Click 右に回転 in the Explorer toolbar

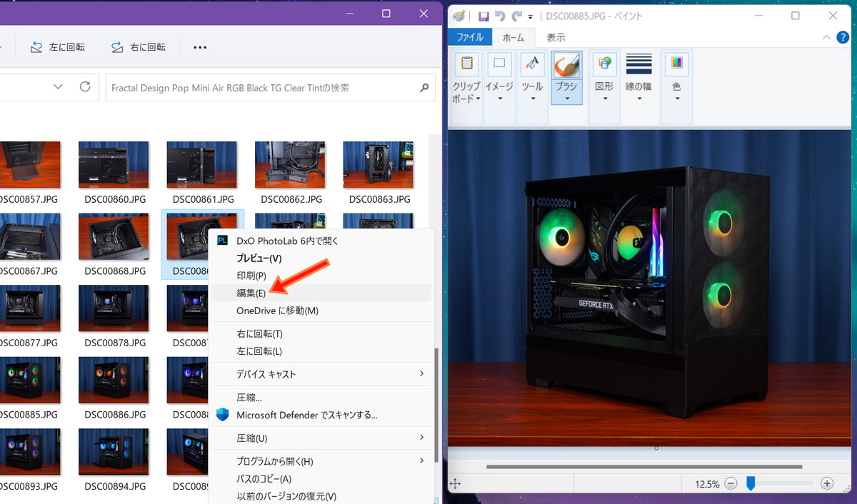(138, 47)
